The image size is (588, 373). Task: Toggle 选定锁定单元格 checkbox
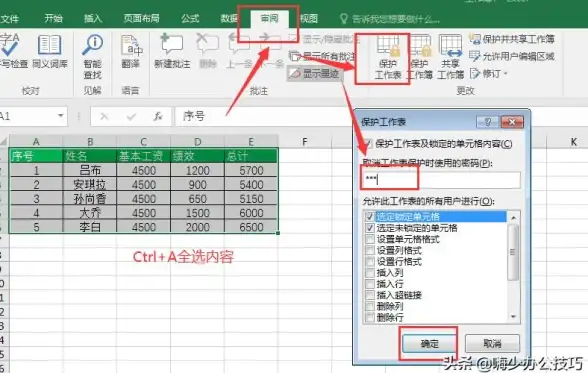coord(370,217)
